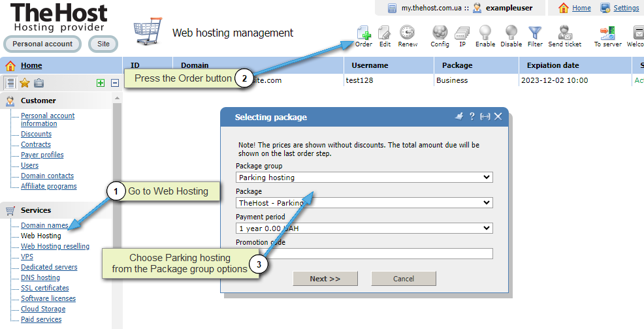Viewport: 644px width, 329px height.
Task: Expand all menu sections with plus icon
Action: [x=100, y=83]
